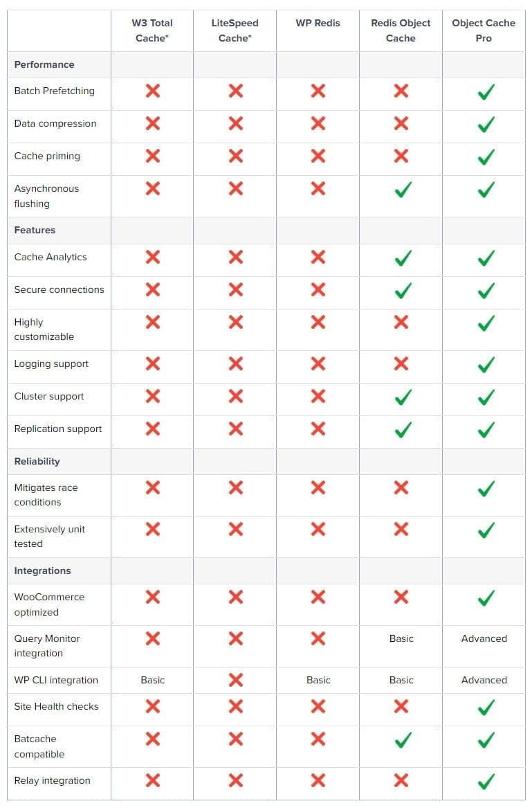Click the Reliability section heading
The height and width of the screenshot is (808, 532).
click(37, 461)
